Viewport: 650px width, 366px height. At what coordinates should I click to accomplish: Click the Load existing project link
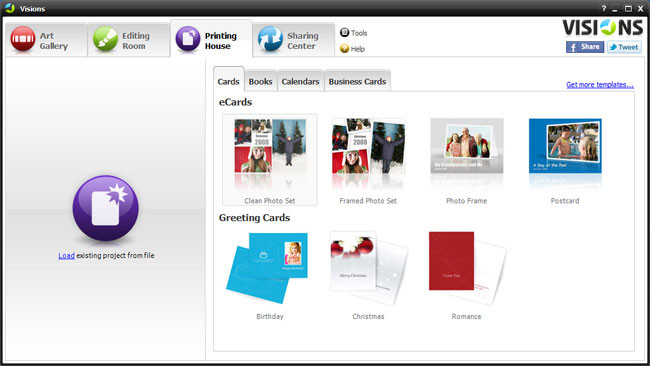point(66,255)
